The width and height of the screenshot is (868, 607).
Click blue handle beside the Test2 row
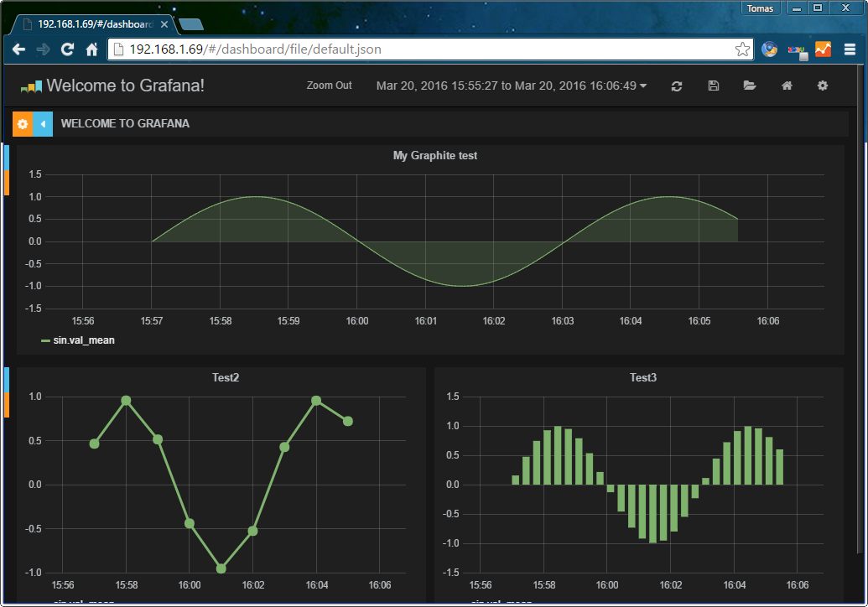[7, 379]
